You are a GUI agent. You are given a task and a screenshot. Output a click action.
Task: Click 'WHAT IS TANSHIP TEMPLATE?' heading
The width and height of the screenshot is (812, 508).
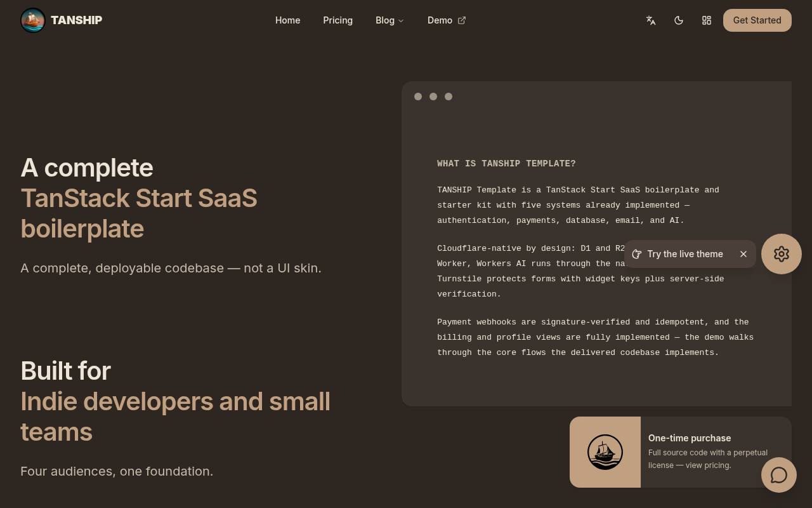tap(506, 164)
